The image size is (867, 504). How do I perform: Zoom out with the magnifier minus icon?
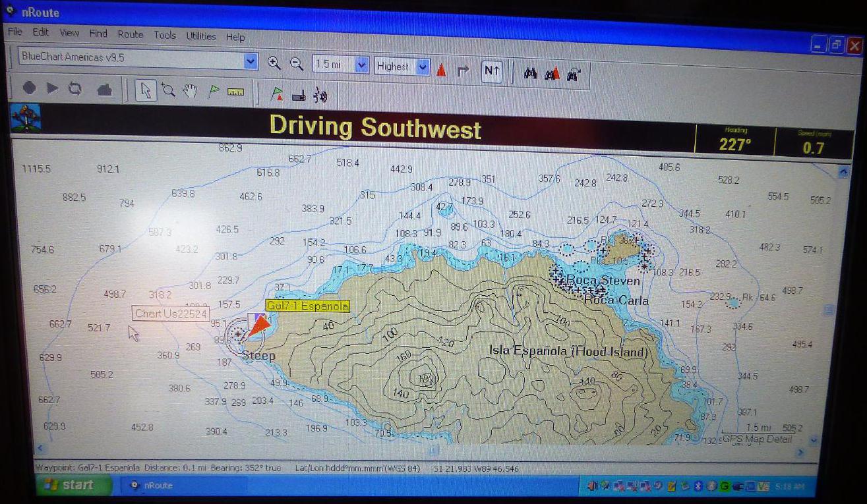[297, 64]
